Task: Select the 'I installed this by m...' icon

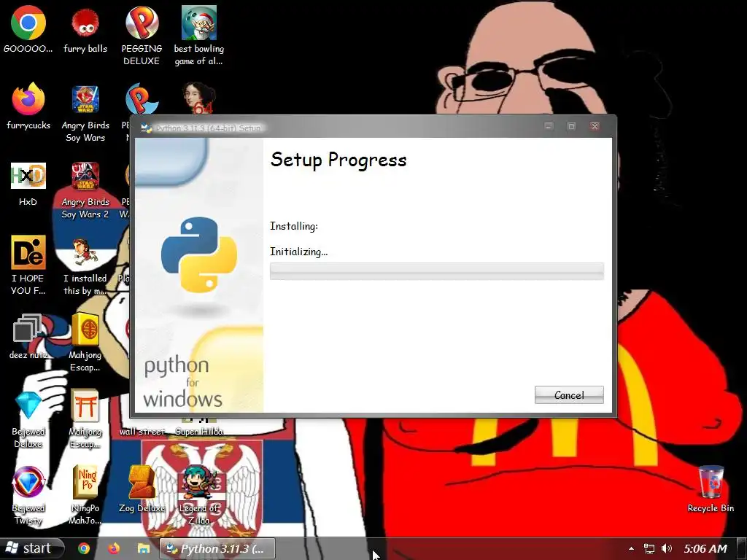Action: [85, 266]
